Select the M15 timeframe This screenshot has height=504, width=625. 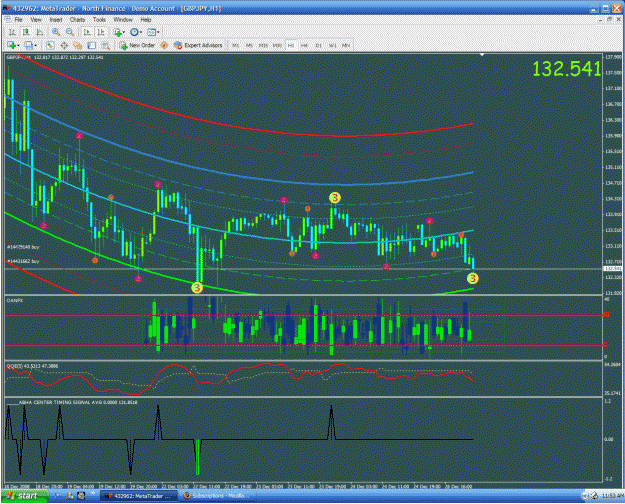click(x=263, y=45)
